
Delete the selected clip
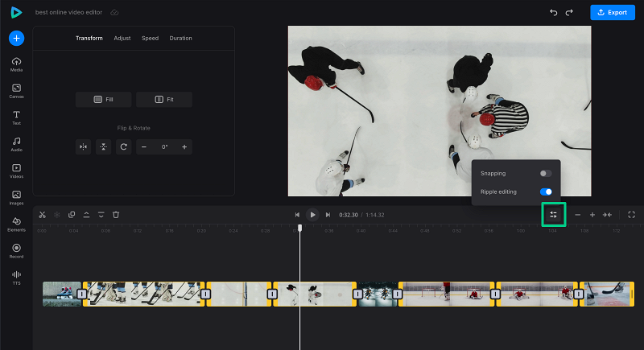[x=116, y=215]
